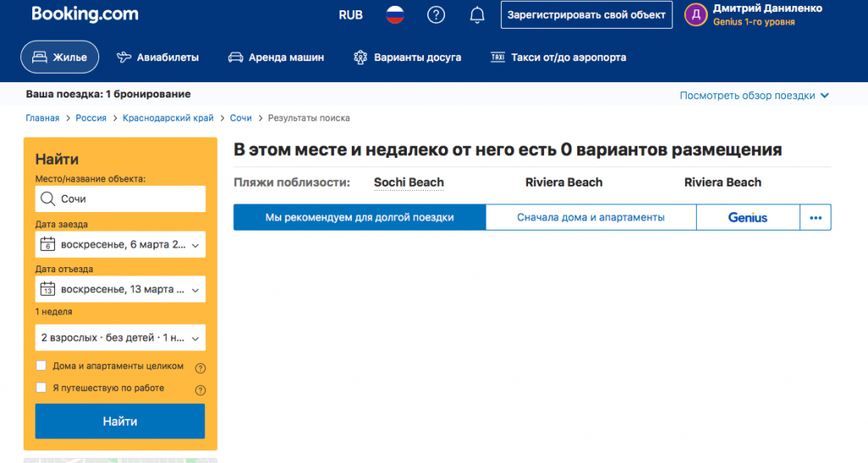
Task: Click the help question mark icon
Action: tap(436, 14)
